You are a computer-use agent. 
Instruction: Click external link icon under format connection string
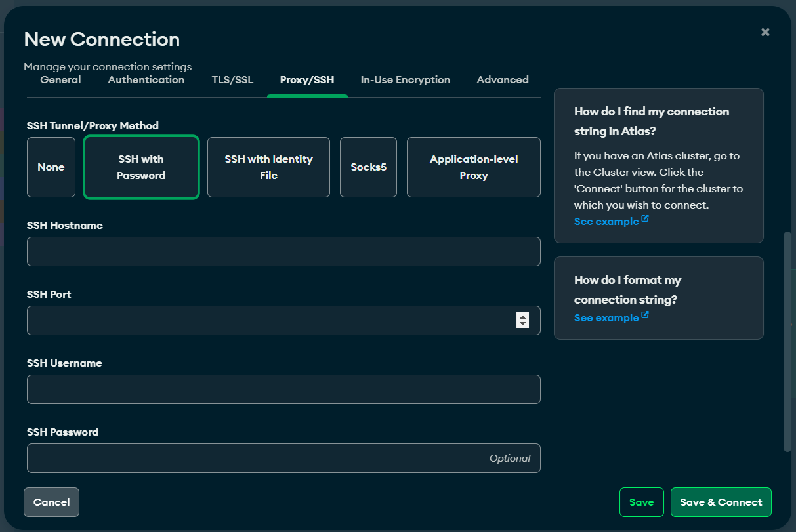pyautogui.click(x=645, y=316)
